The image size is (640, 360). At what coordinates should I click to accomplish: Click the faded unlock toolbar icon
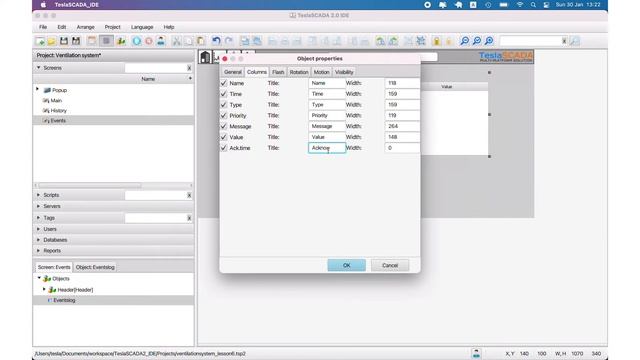point(449,41)
